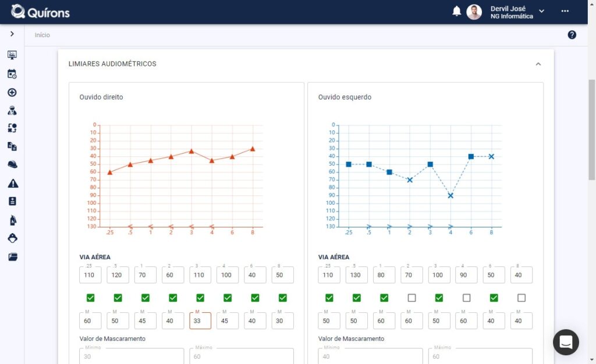Focus right ear M field with value 30
596x364 pixels.
coord(282,321)
